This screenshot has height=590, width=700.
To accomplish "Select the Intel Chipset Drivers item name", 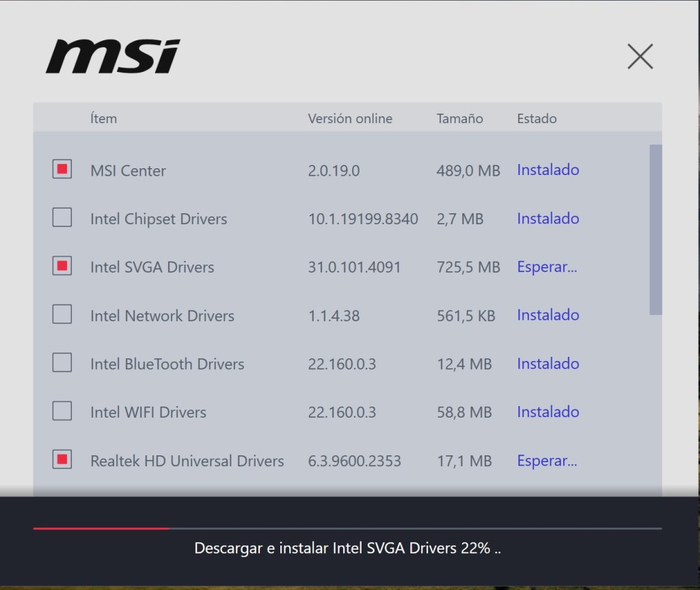I will pos(159,219).
